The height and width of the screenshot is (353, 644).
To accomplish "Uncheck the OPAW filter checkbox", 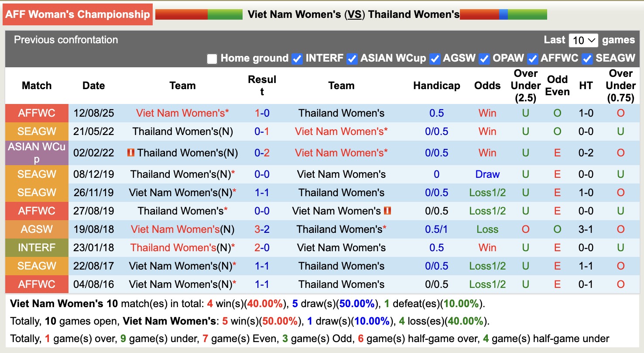I will (484, 58).
